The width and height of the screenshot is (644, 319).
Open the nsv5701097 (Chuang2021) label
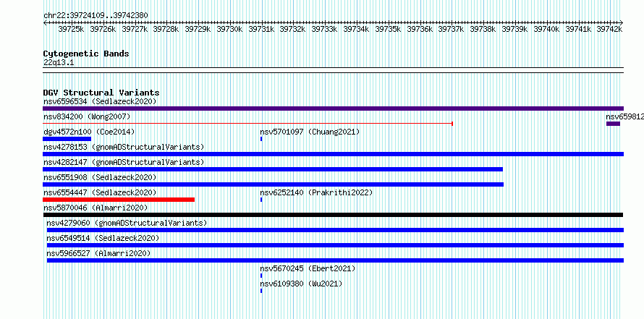click(310, 132)
